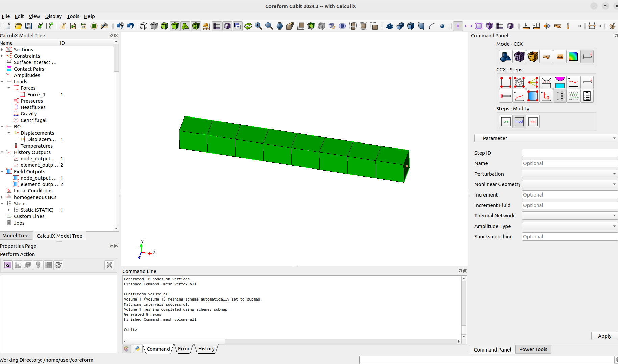The width and height of the screenshot is (618, 364).
Task: Open the Display menu
Action: pos(53,16)
